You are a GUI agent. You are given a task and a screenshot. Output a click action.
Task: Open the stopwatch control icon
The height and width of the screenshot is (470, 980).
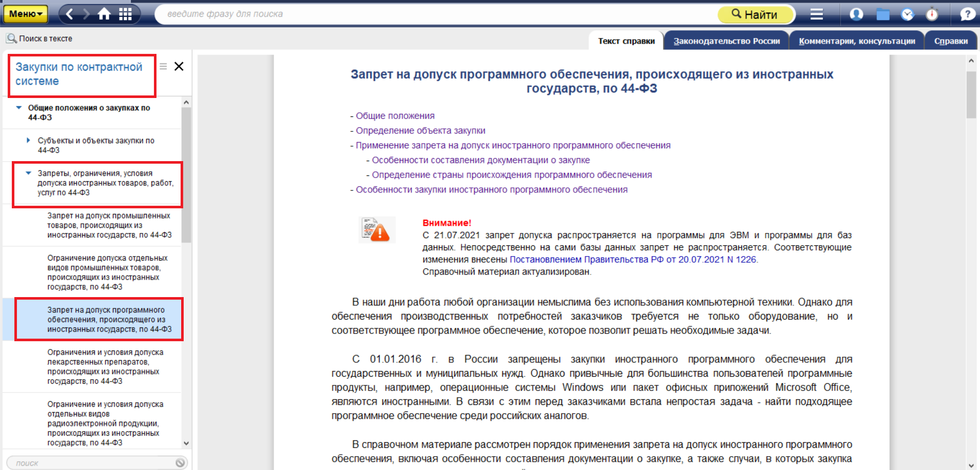(932, 14)
